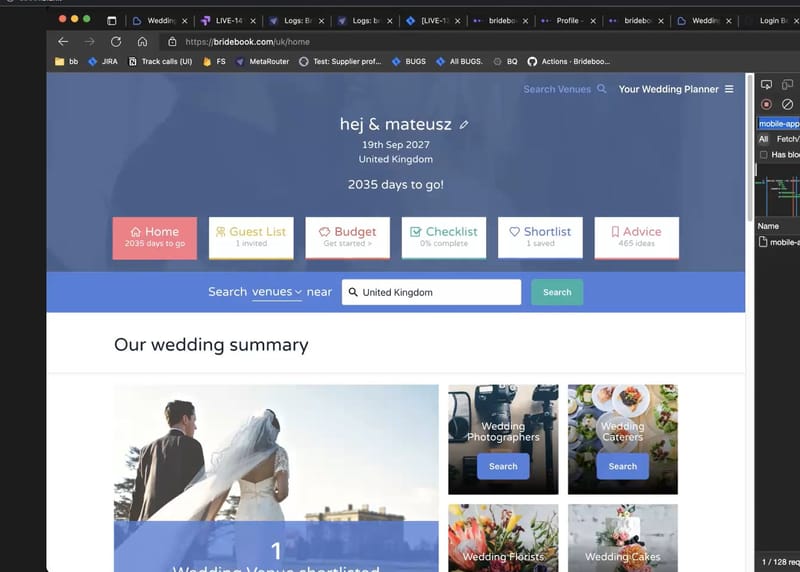Open the BQ bookmark
Viewport: 800px width, 572px height.
(x=506, y=61)
